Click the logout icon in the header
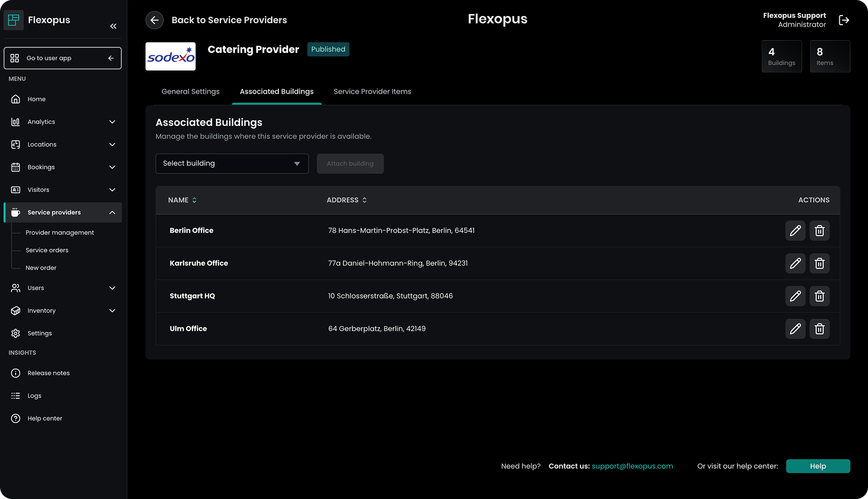 (844, 20)
